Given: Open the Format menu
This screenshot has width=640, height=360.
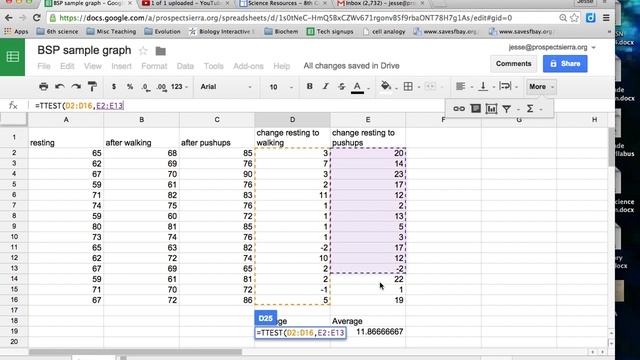Looking at the screenshot, I should click(154, 66).
